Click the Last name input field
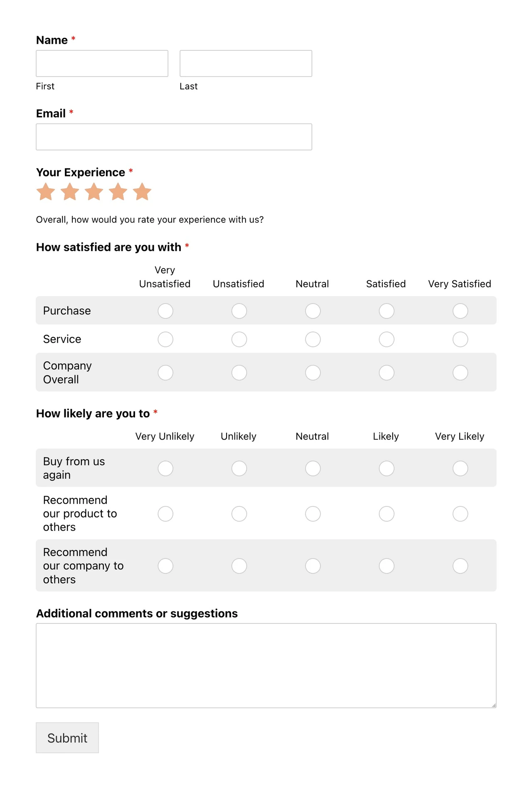 tap(246, 63)
